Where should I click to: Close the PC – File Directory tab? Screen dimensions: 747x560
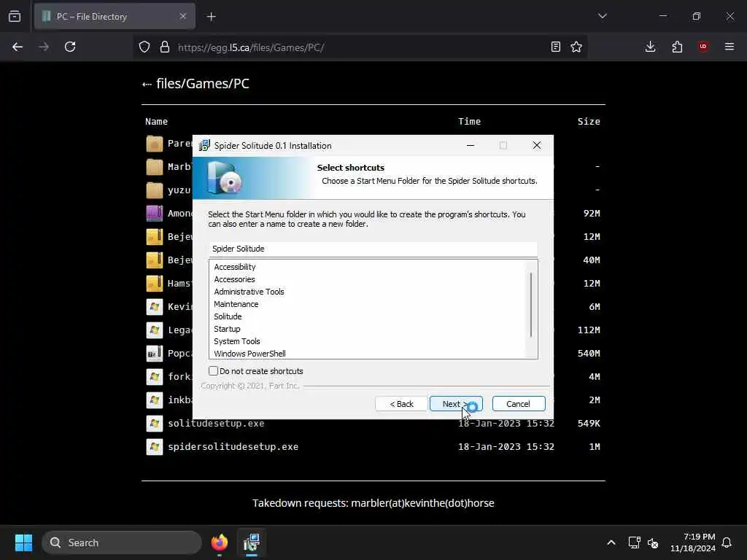[x=183, y=16]
